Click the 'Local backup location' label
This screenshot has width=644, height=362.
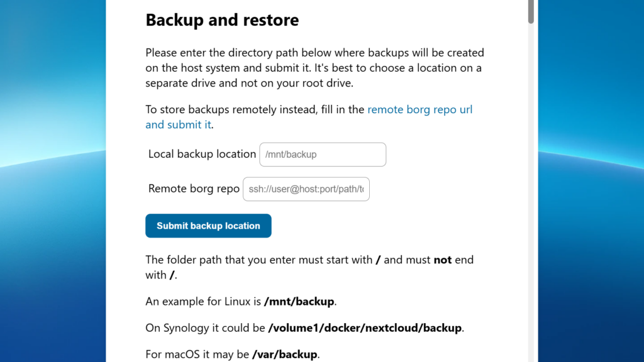201,154
